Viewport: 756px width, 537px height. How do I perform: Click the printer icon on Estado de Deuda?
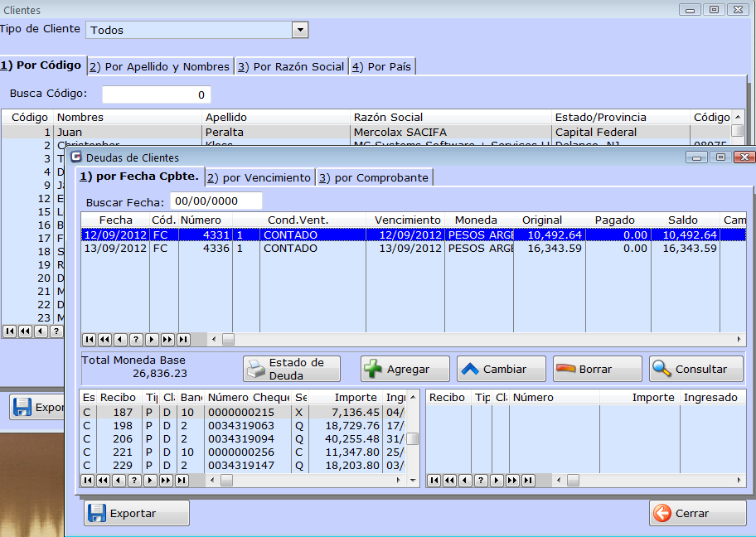(257, 369)
